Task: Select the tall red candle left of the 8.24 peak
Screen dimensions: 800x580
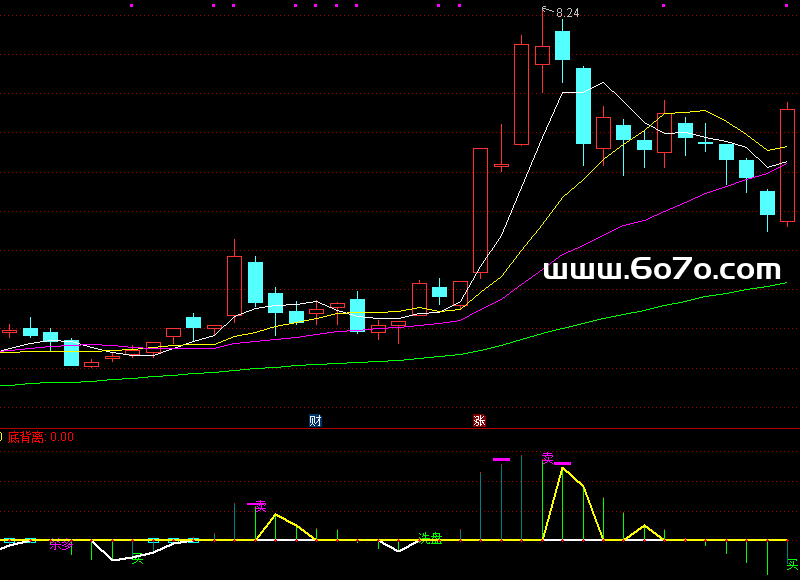Action: point(521,95)
